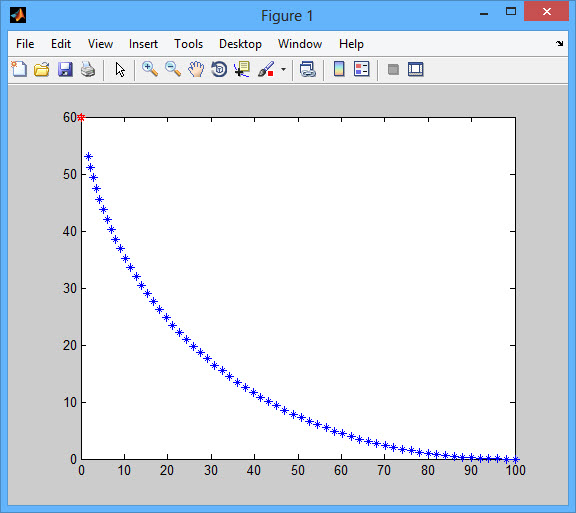Activate the Zoom Out tool

tap(173, 69)
